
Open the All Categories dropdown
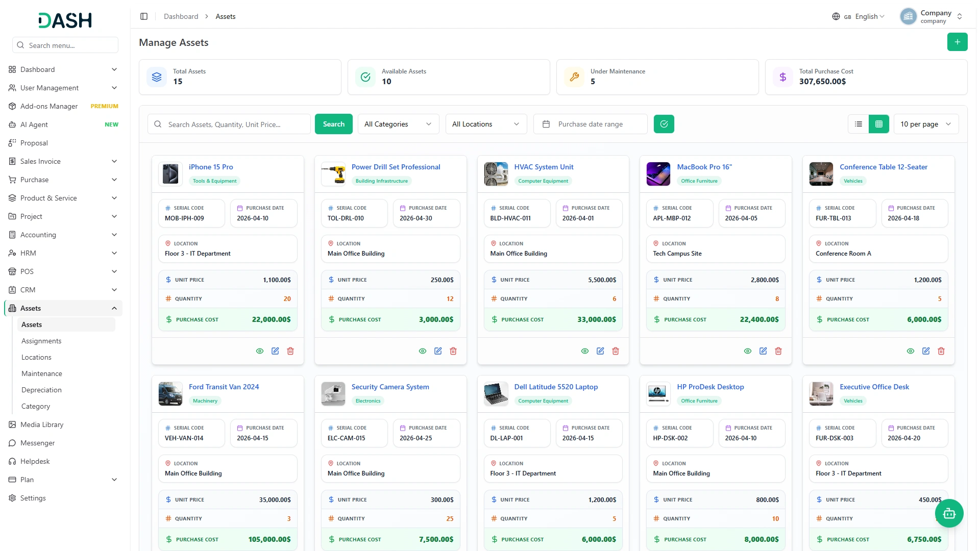click(x=398, y=124)
